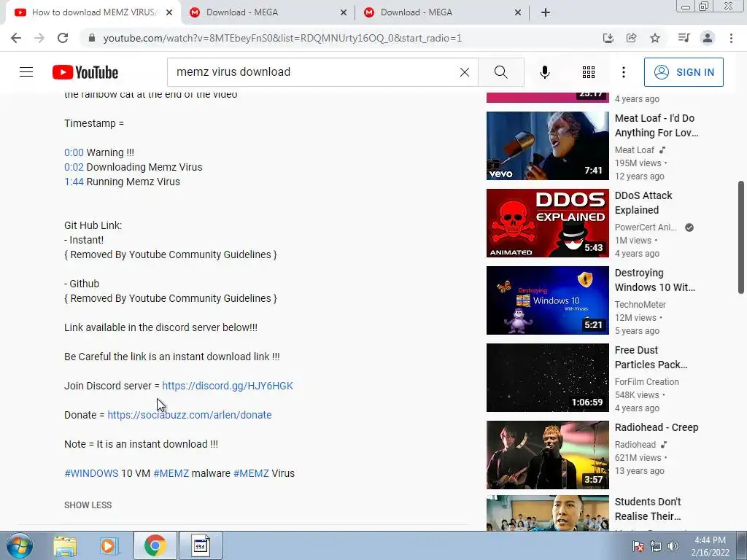Share this page from address bar

click(631, 38)
